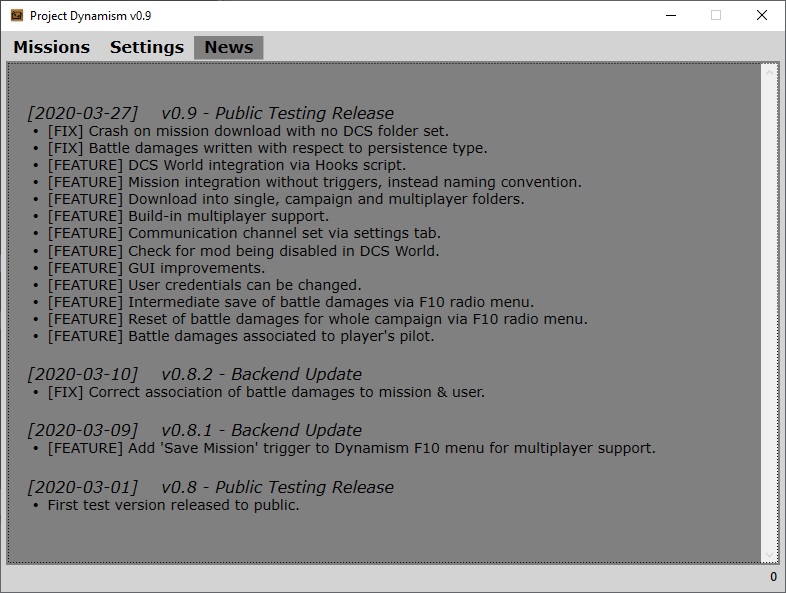Click the status bar counter showing 0
The height and width of the screenshot is (593, 786).
tap(772, 577)
